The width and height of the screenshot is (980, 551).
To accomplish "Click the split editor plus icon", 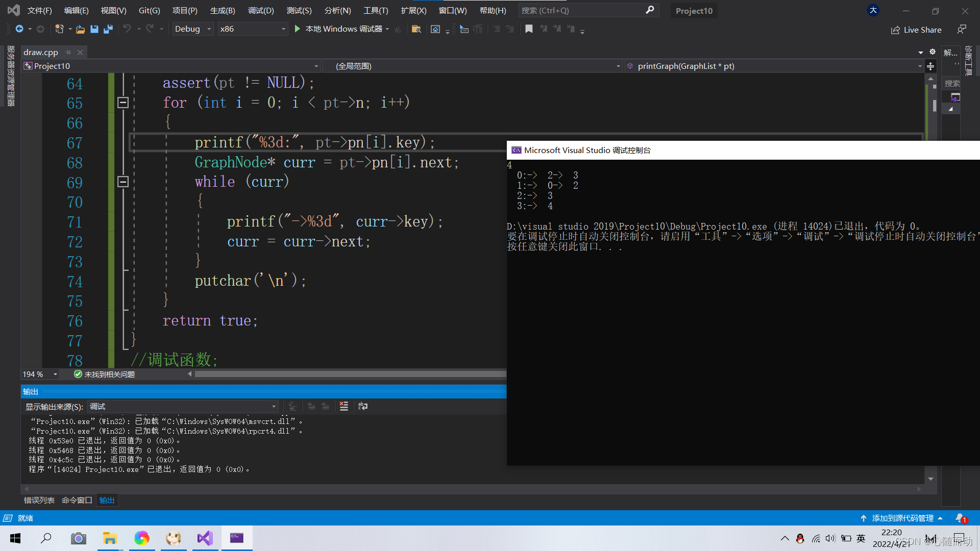I will pyautogui.click(x=930, y=66).
